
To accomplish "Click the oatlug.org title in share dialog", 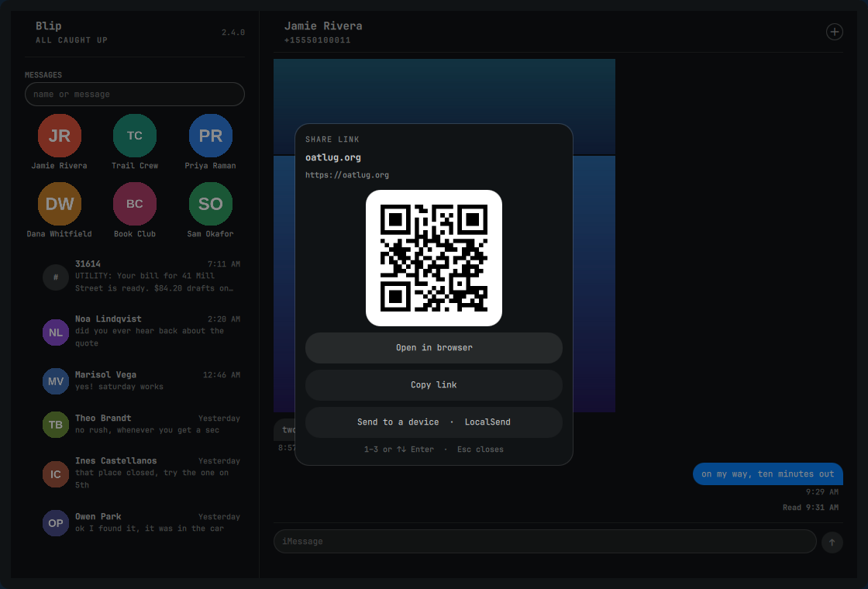I will 333,157.
